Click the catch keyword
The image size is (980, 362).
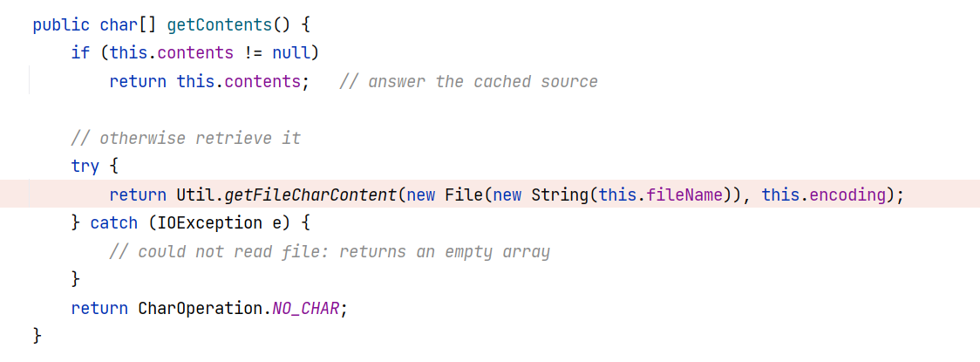click(x=114, y=223)
